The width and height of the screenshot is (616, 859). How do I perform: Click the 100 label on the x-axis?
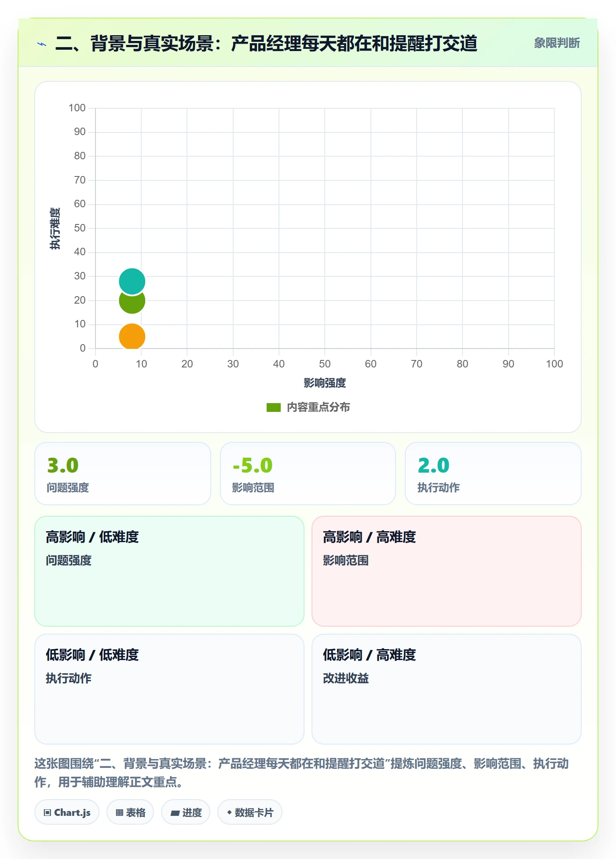[554, 364]
